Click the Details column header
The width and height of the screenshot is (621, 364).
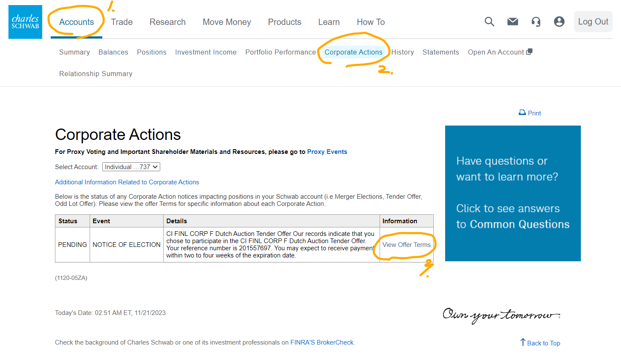271,221
